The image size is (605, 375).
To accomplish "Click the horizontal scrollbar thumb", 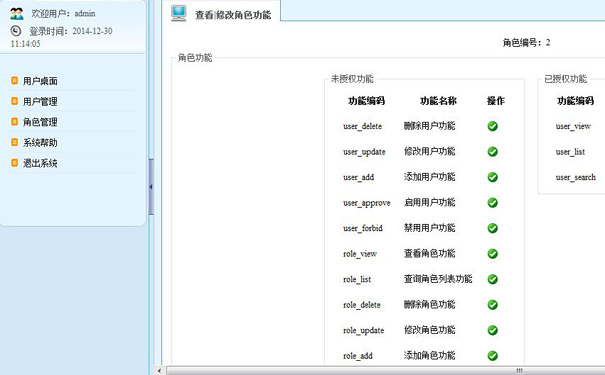I will click(x=386, y=371).
